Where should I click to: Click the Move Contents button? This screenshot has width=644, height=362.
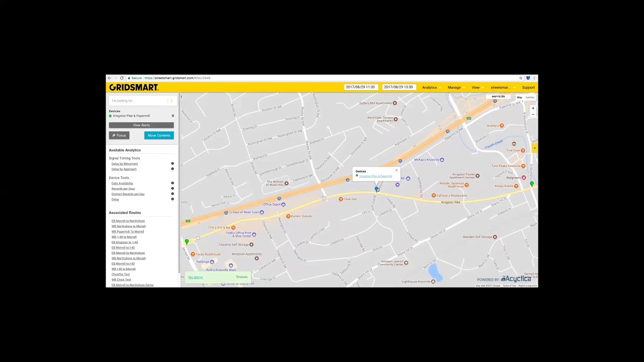[x=159, y=135]
